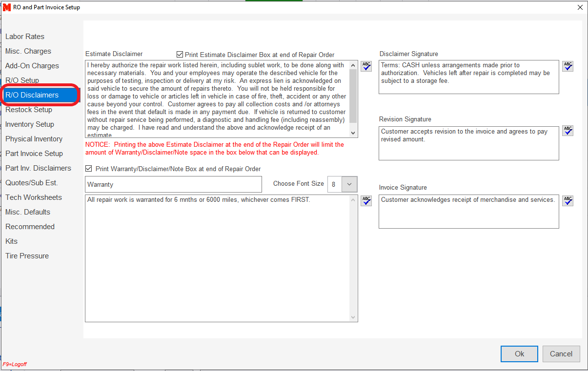The image size is (588, 371).
Task: Open Part Inv. Disclaimers section
Action: tap(38, 168)
